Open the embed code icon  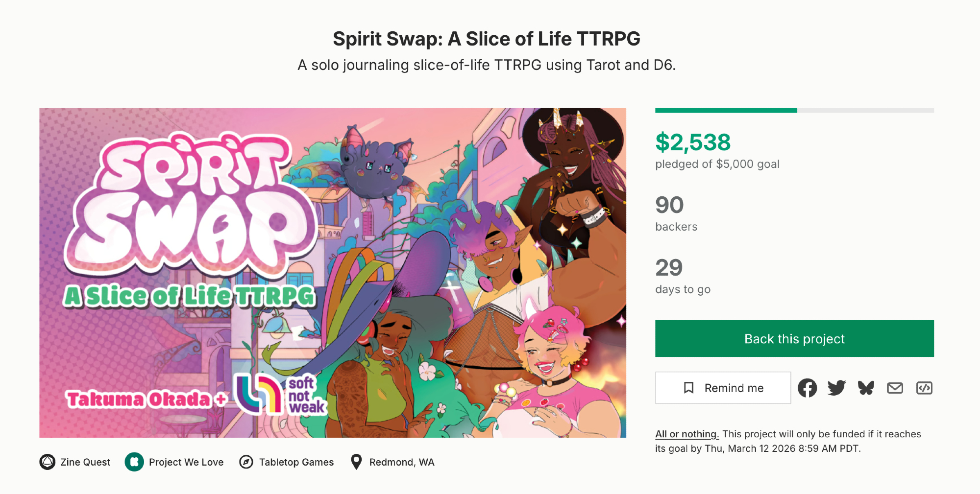click(924, 388)
